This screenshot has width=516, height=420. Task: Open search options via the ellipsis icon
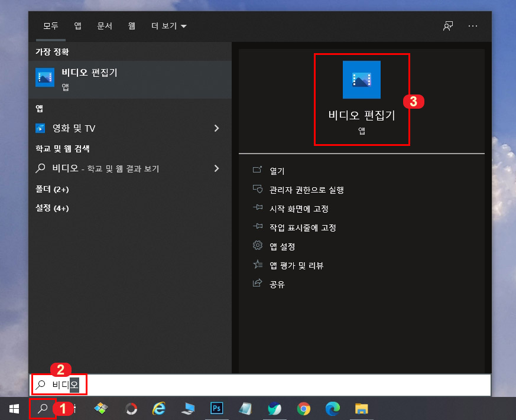coord(472,26)
